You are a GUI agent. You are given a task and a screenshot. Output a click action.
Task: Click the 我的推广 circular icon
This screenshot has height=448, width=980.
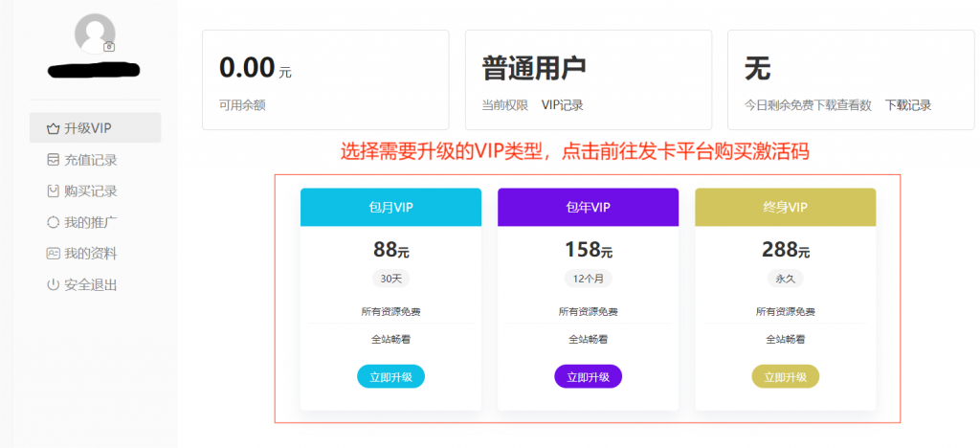coord(54,222)
